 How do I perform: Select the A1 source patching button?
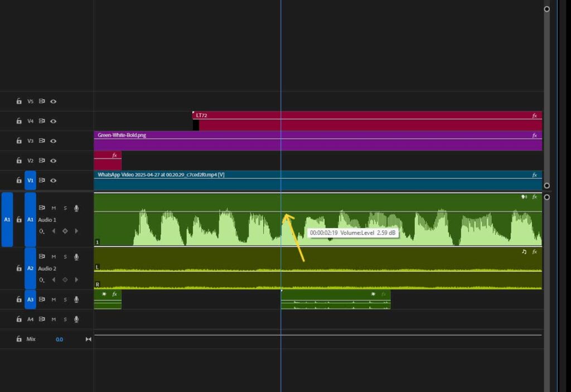pyautogui.click(x=7, y=219)
